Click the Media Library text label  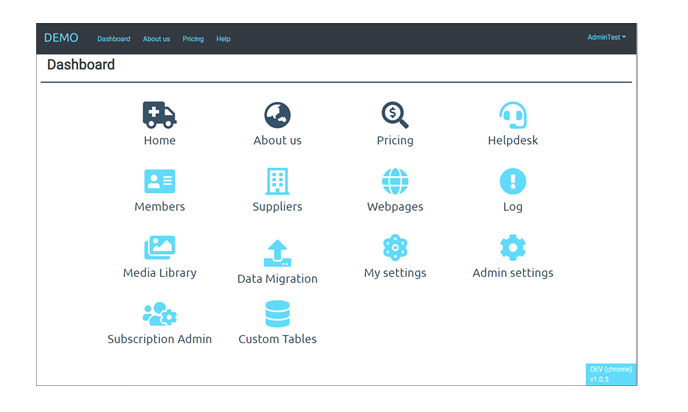(160, 273)
